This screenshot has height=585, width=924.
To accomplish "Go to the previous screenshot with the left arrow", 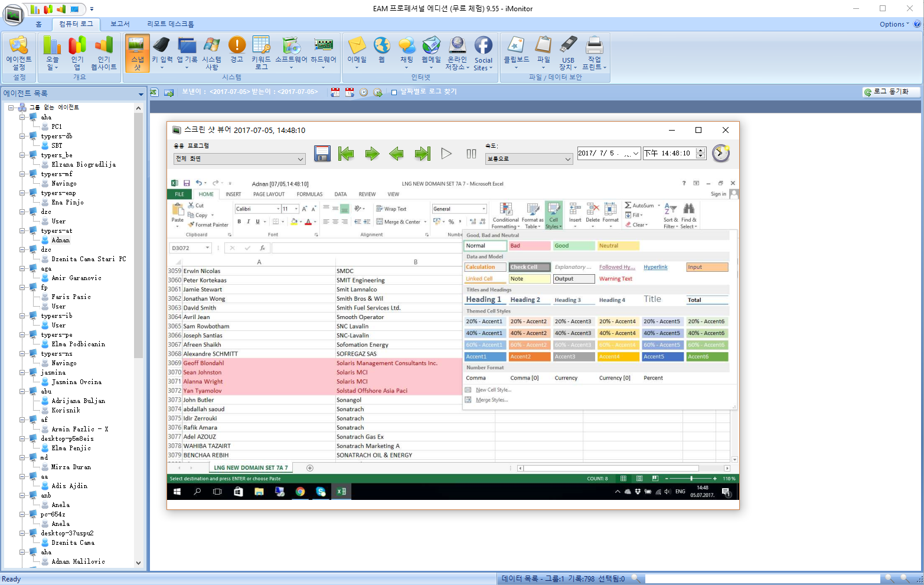I will [x=397, y=154].
